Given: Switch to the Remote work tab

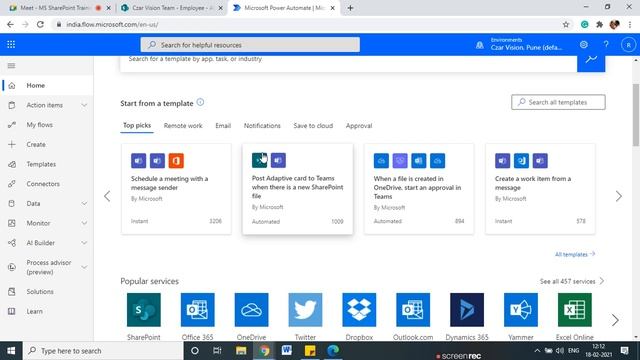Looking at the screenshot, I should pyautogui.click(x=183, y=126).
